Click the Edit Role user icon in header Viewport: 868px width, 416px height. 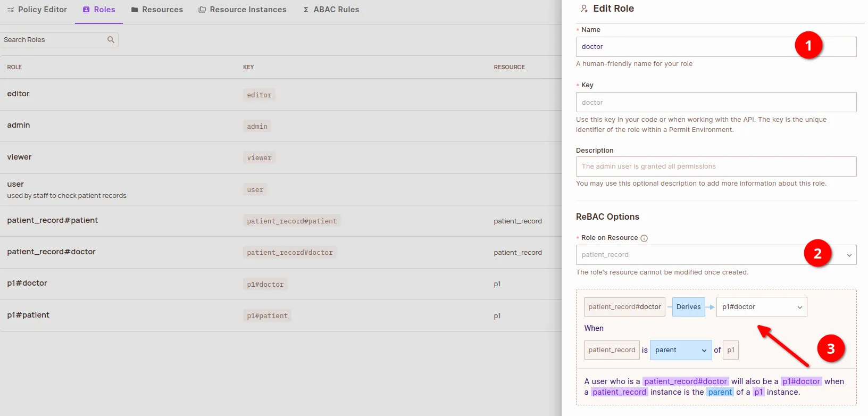point(584,9)
